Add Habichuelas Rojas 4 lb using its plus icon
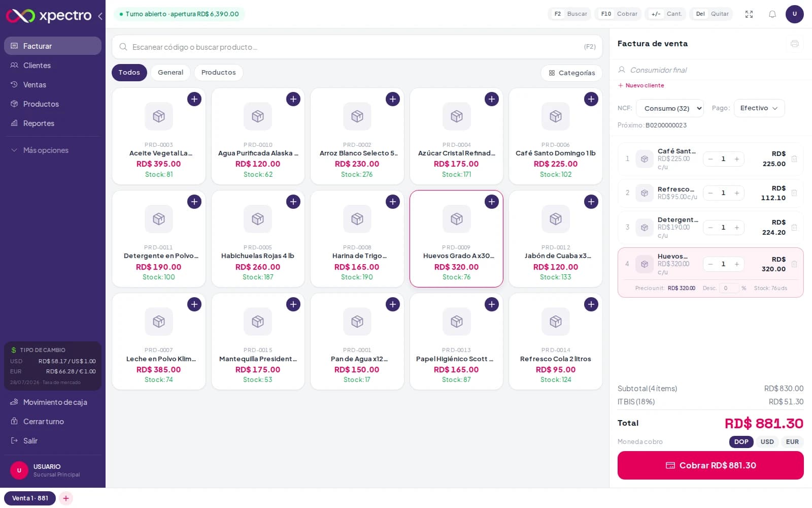 293,202
